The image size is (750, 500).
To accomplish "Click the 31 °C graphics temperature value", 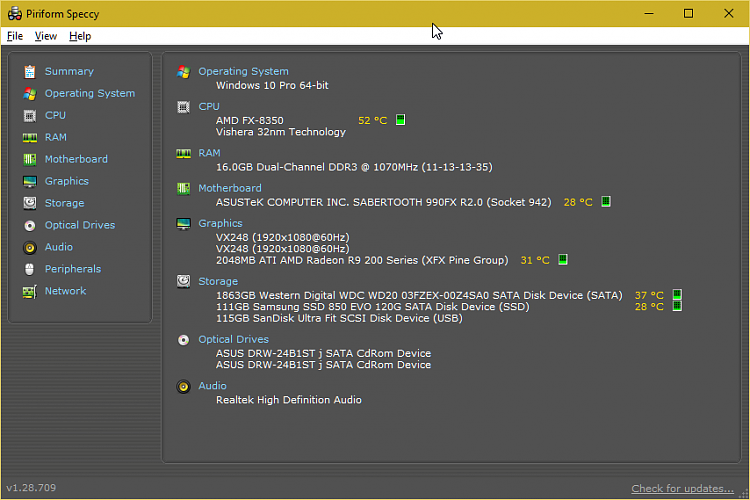I will pos(535,260).
